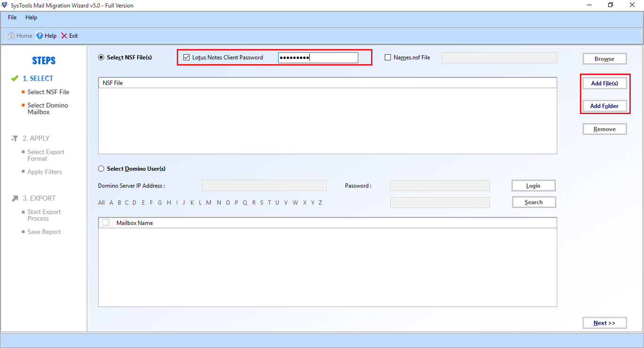Click the Browse button

604,59
